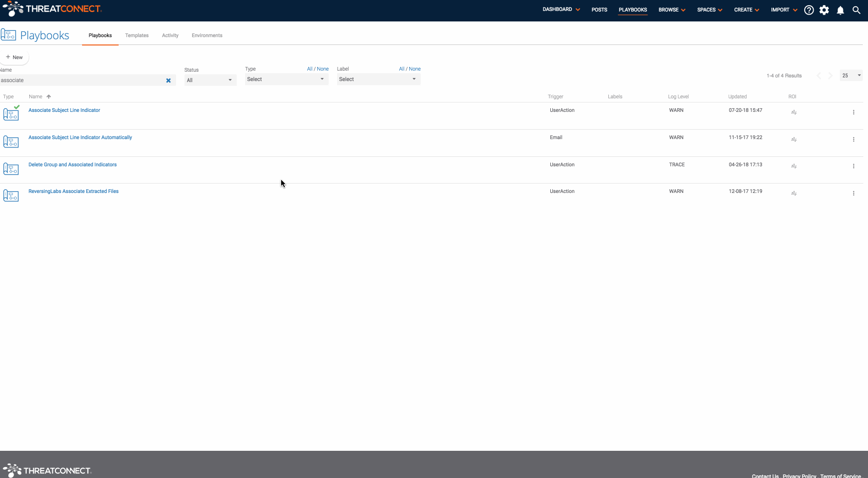The width and height of the screenshot is (868, 478).
Task: Click the Playbooks page title icon
Action: pyautogui.click(x=8, y=35)
